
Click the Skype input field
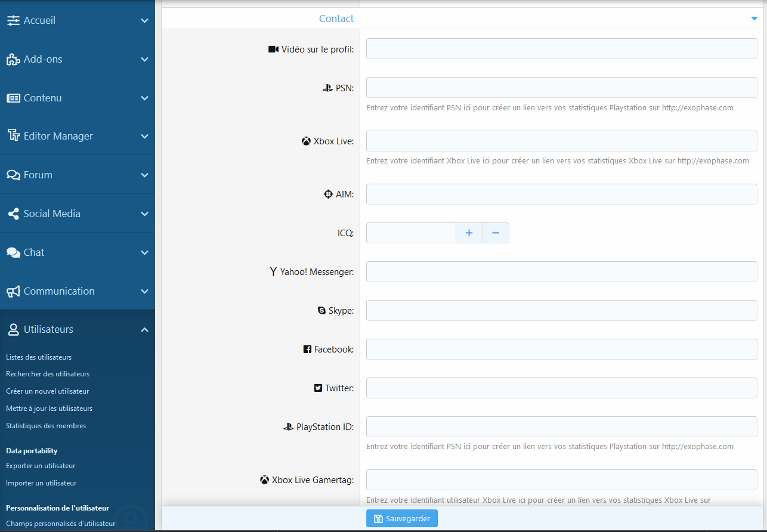click(561, 311)
